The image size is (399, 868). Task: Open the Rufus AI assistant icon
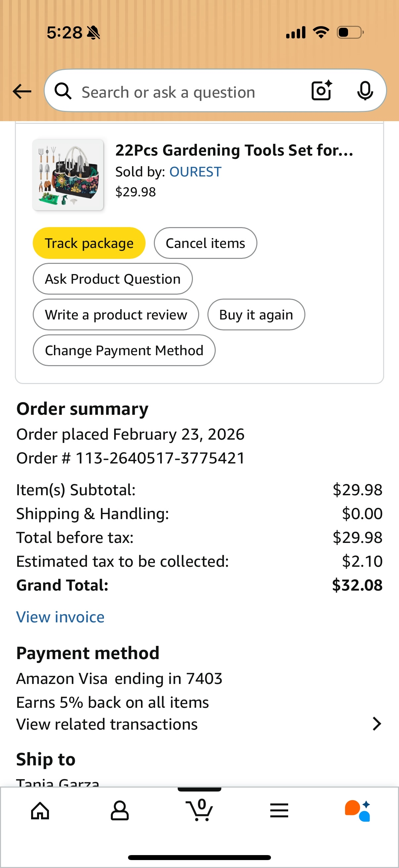(358, 810)
